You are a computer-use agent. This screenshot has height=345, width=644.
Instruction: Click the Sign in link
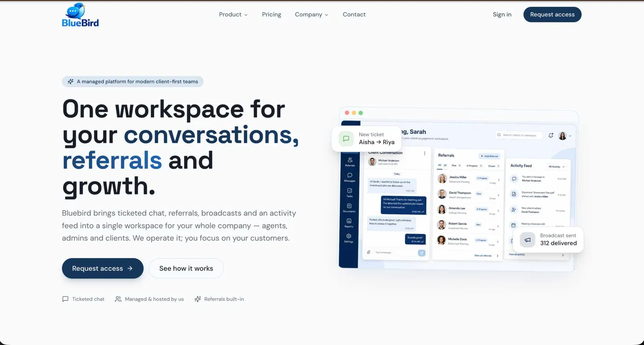click(x=502, y=15)
